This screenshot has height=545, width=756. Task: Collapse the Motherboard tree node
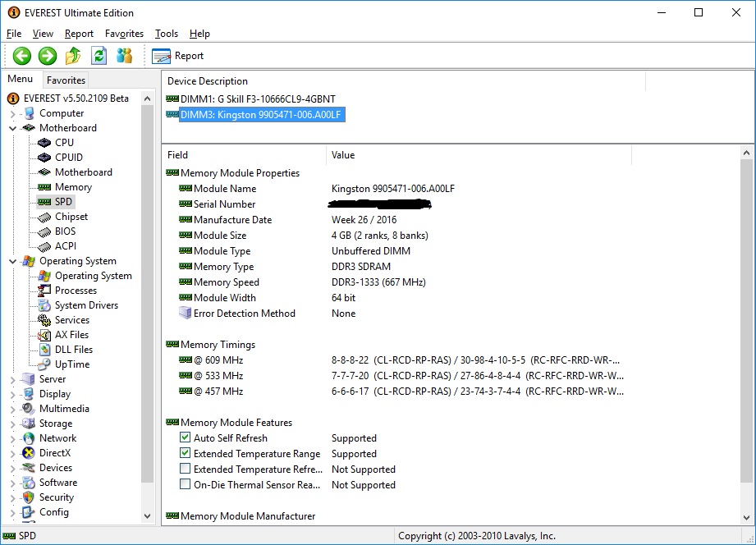pyautogui.click(x=13, y=128)
